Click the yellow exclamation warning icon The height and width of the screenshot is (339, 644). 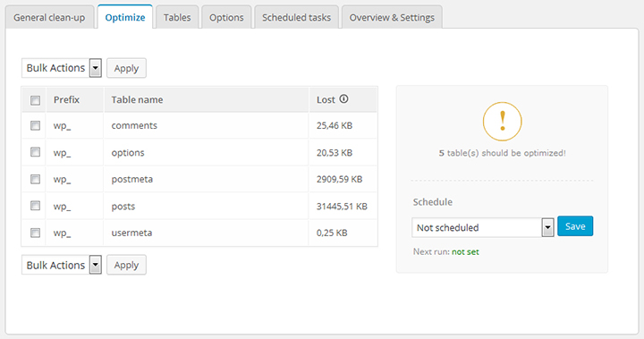502,122
